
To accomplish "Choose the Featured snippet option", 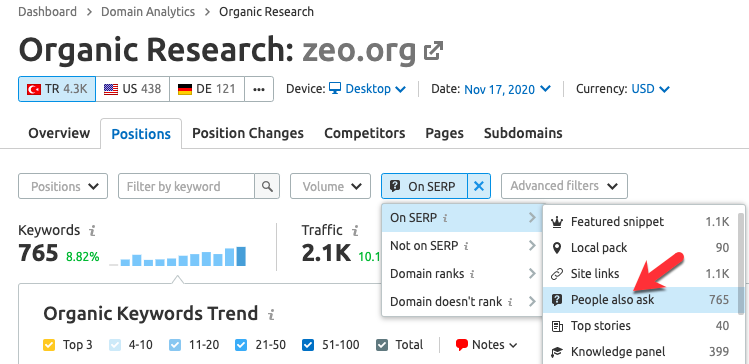I will [x=641, y=222].
